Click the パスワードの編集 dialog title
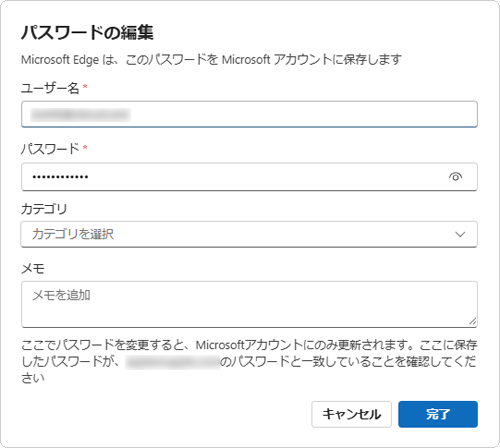Screen dimensions: 500x448 point(87,33)
